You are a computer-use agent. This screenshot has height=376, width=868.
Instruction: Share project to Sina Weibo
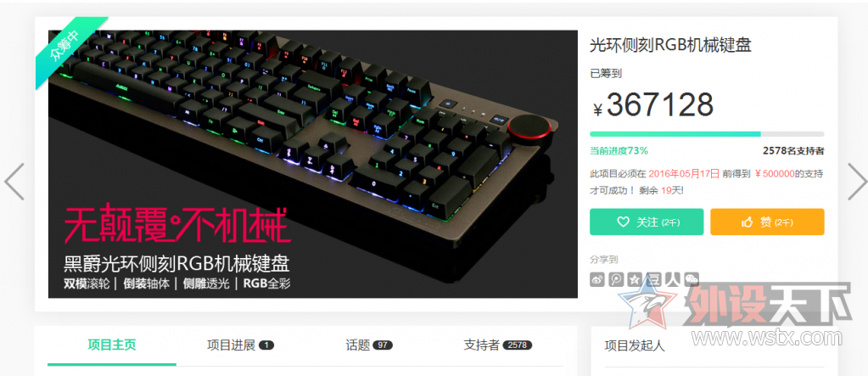click(597, 279)
